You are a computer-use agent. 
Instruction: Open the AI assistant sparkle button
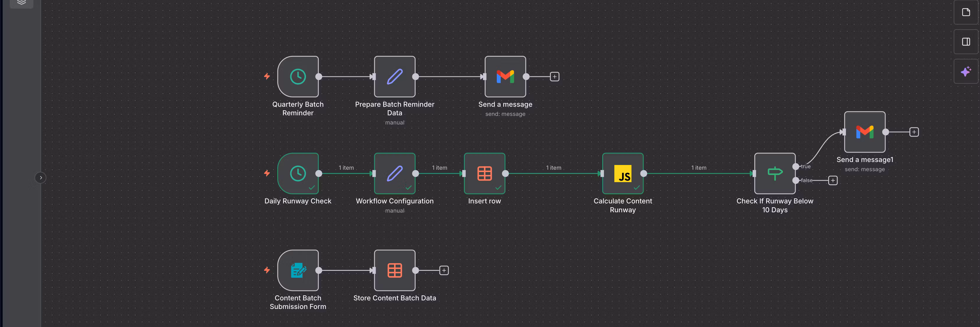click(x=966, y=72)
